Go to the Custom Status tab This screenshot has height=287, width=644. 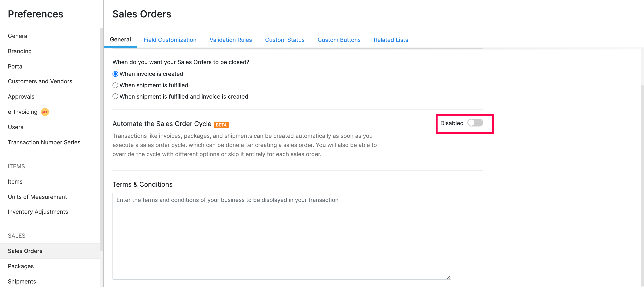[x=285, y=40]
